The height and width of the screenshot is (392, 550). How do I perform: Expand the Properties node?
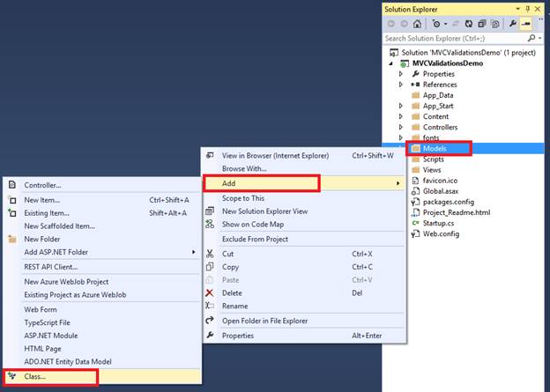[401, 74]
